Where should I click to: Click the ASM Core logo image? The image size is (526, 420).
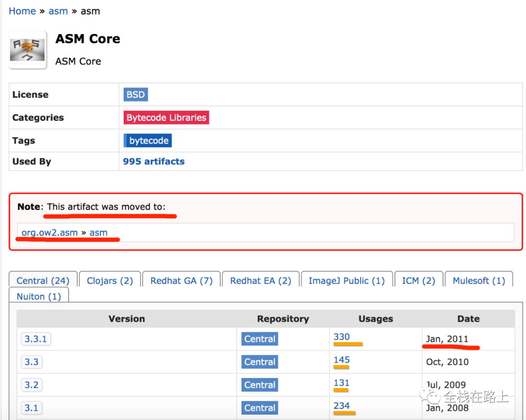coord(27,50)
